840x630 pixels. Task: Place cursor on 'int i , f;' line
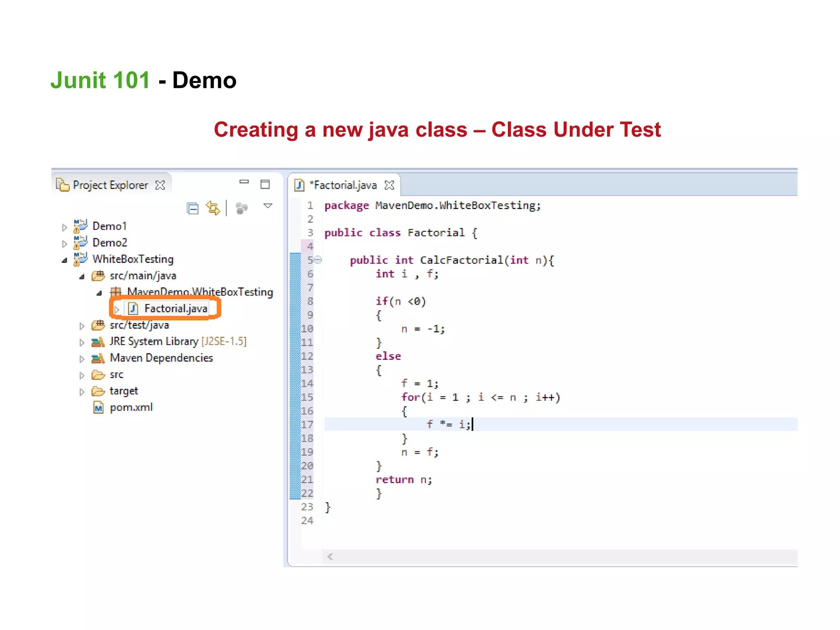coord(407,274)
